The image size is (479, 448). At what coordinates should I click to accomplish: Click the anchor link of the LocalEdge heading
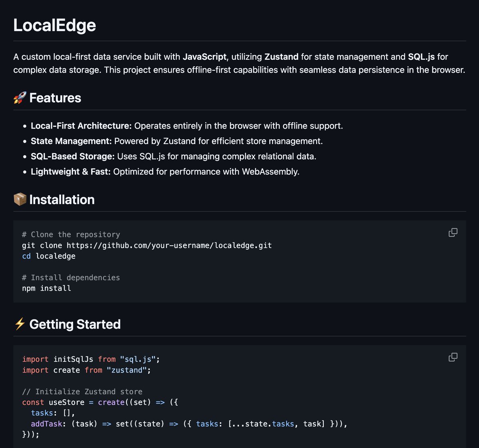55,25
